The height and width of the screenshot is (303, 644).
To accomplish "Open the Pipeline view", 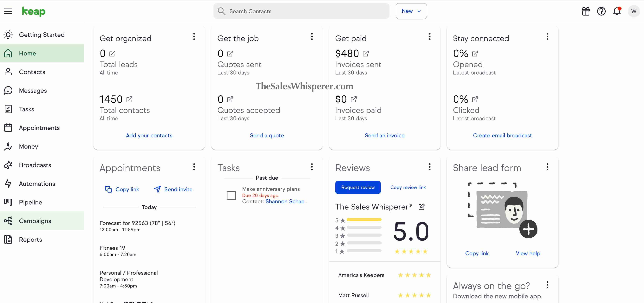I will coord(30,202).
